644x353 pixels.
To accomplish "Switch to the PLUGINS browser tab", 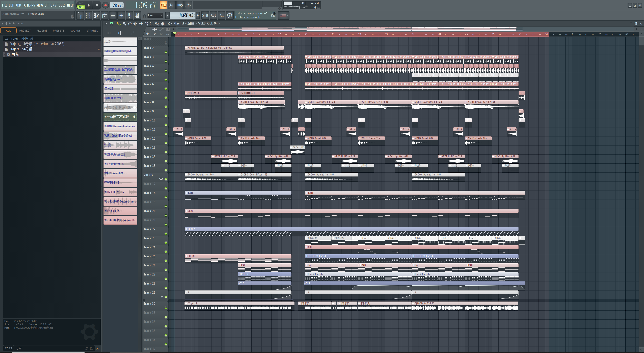I will [42, 31].
